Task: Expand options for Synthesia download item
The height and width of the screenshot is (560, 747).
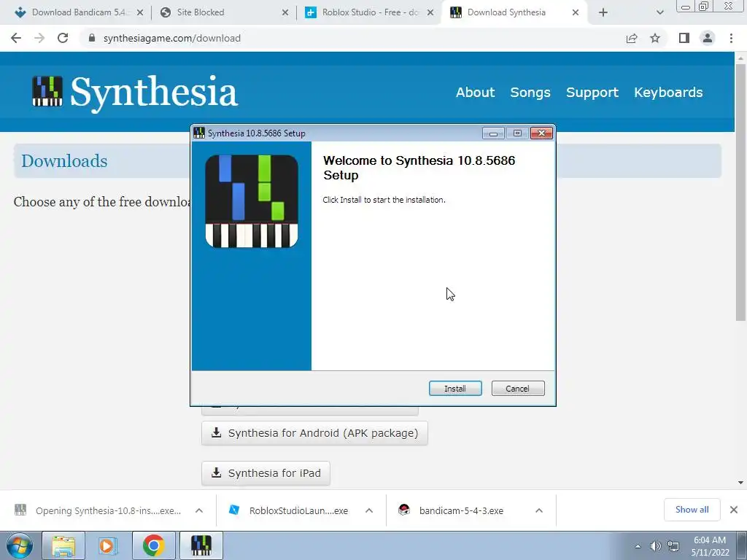Action: (x=199, y=510)
